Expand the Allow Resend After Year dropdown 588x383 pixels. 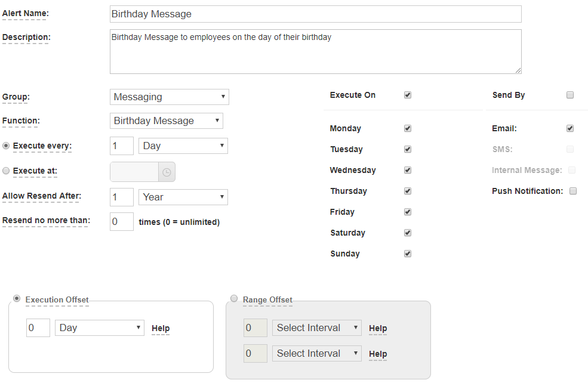(183, 197)
